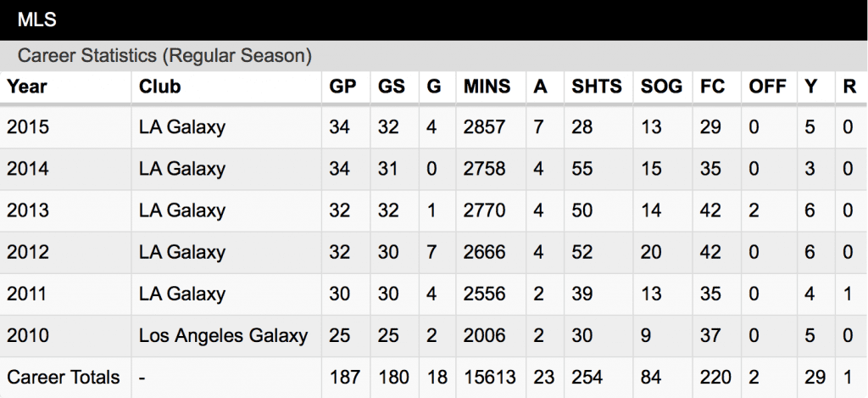Select the 2010 Los Angeles Galaxy cell
The image size is (868, 398).
tap(223, 335)
